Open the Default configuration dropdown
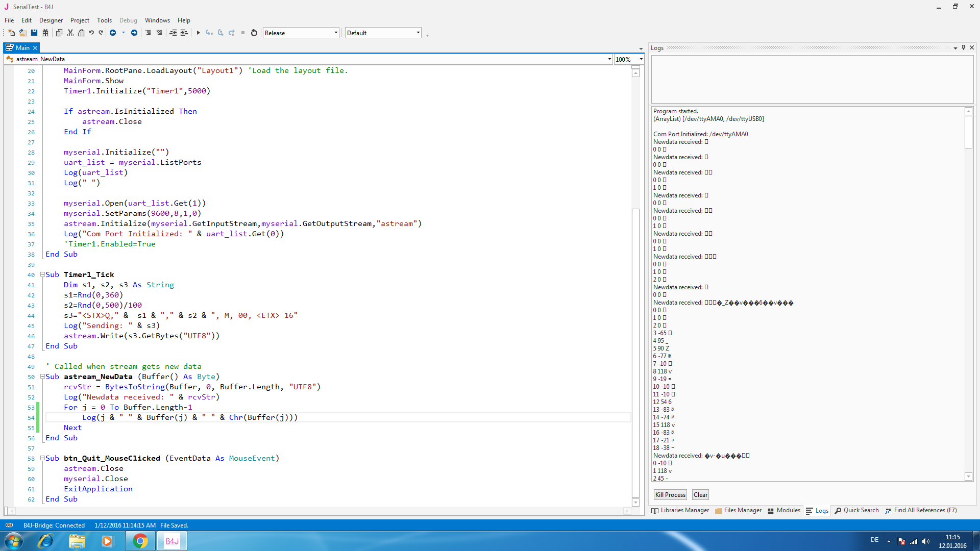 tap(418, 33)
